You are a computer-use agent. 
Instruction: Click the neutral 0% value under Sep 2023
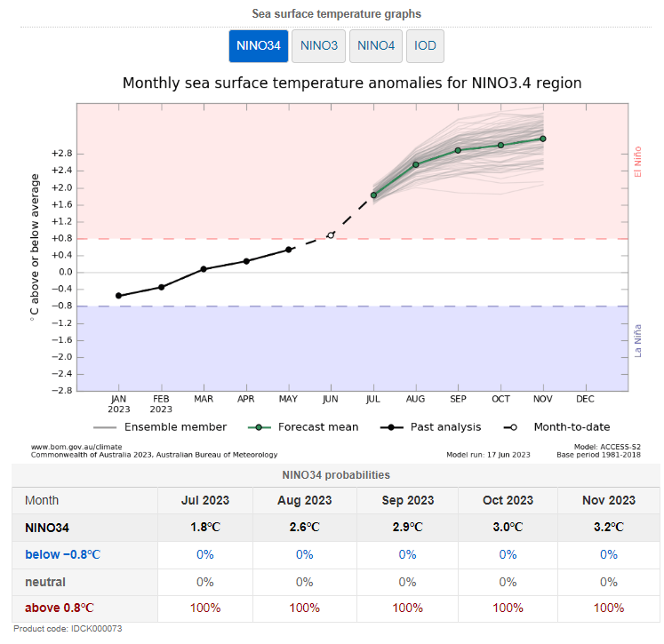pyautogui.click(x=408, y=582)
